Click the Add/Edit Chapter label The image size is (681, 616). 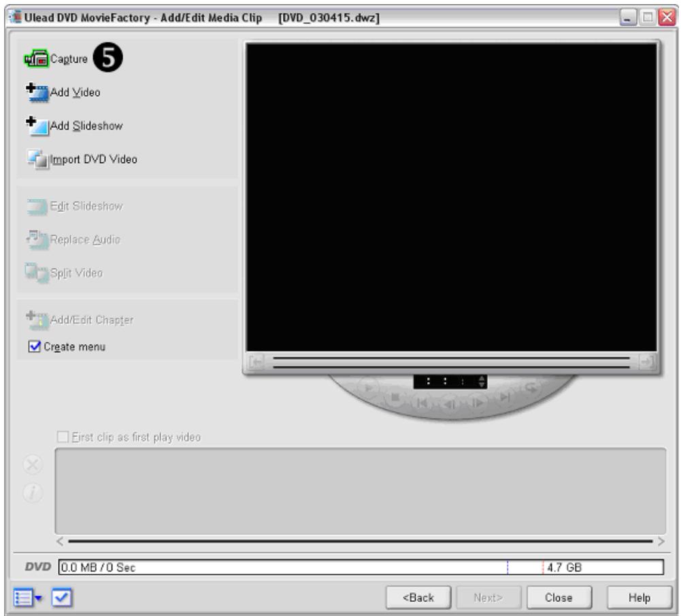click(92, 320)
